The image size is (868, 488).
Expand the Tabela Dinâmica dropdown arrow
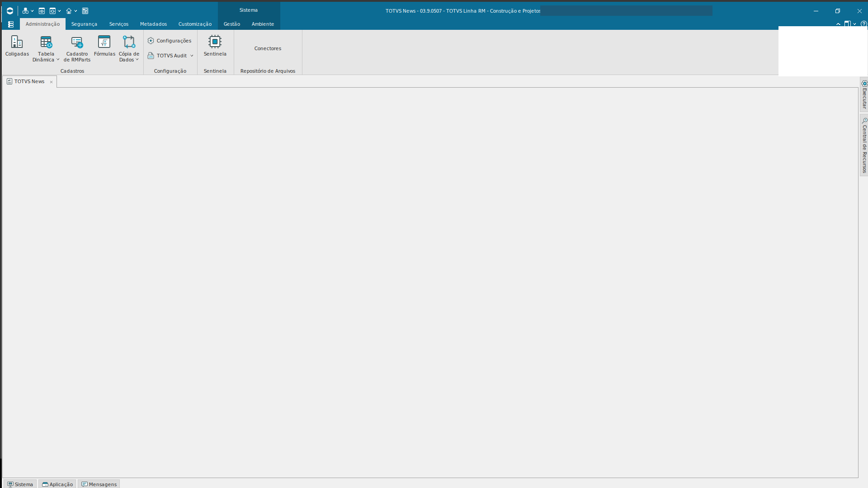[x=58, y=60]
